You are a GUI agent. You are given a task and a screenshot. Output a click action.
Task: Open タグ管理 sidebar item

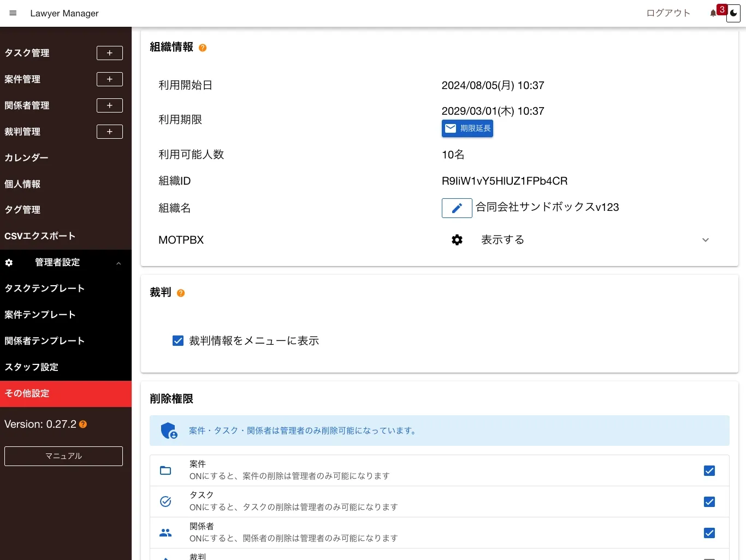66,210
